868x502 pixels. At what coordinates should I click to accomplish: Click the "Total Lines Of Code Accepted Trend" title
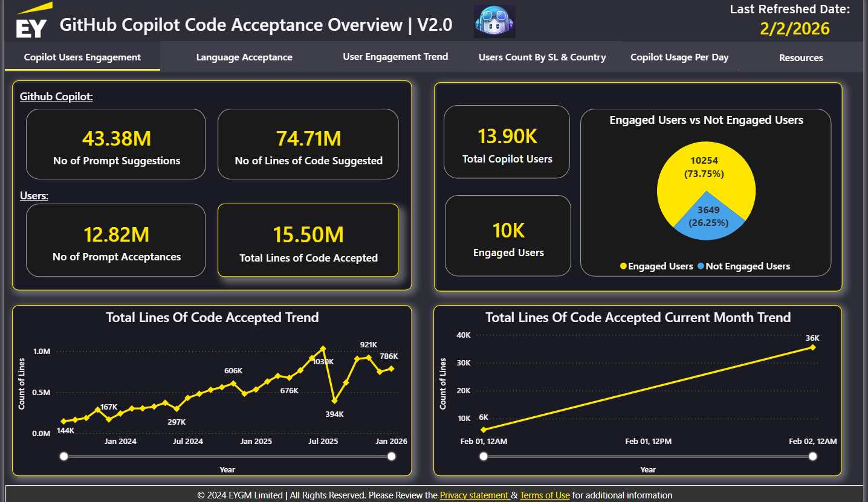point(212,317)
